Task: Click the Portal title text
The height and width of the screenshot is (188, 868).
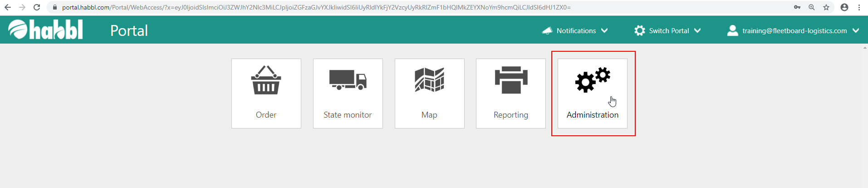Action: coord(129,30)
